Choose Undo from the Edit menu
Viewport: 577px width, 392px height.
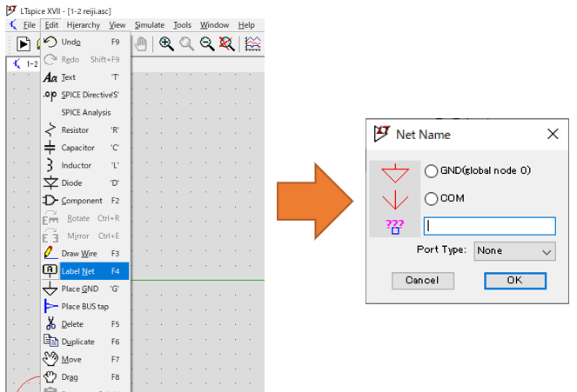(x=86, y=42)
